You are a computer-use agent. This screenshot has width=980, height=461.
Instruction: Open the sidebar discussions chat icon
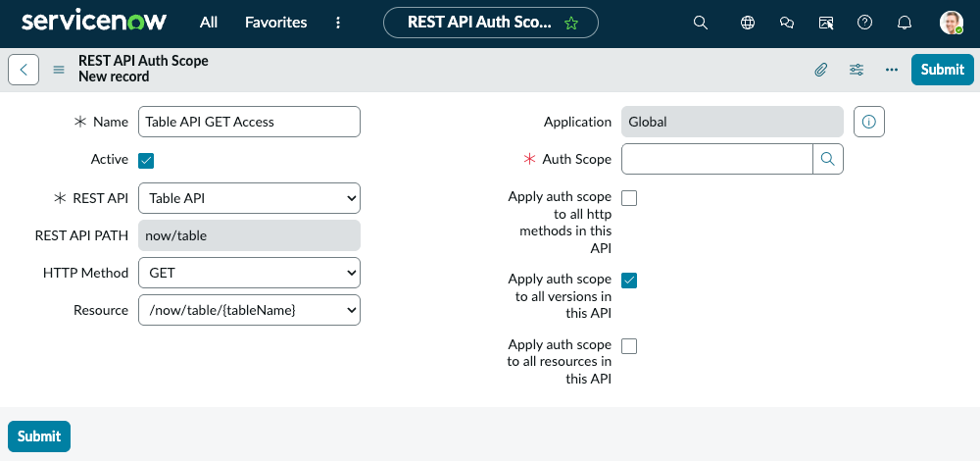coord(786,24)
